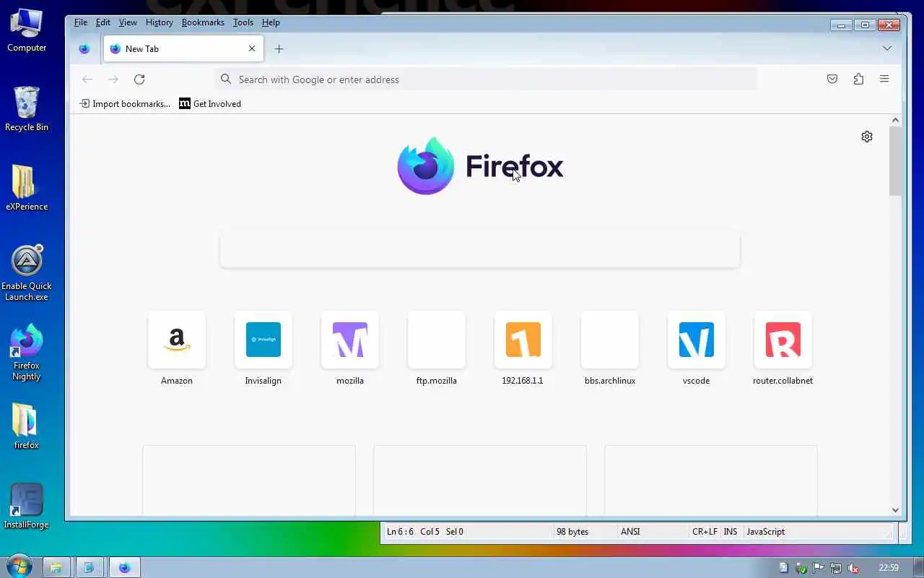Open the Windows Start button
The height and width of the screenshot is (578, 924).
point(19,567)
